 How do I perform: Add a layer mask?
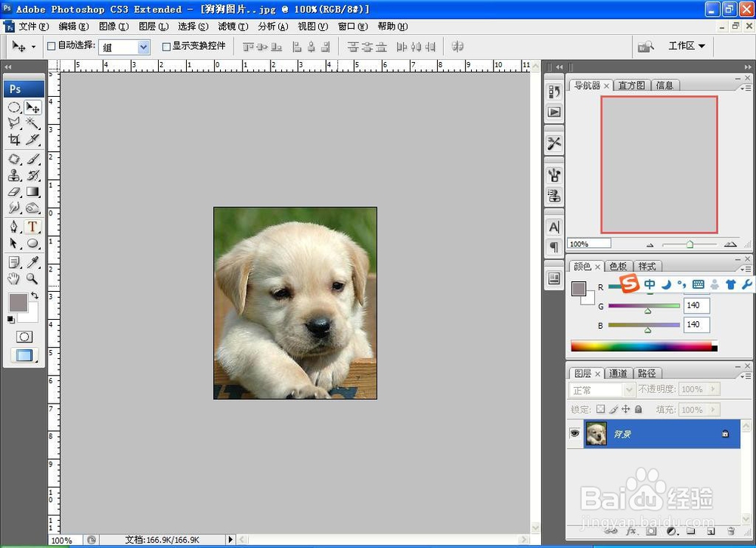coord(651,531)
